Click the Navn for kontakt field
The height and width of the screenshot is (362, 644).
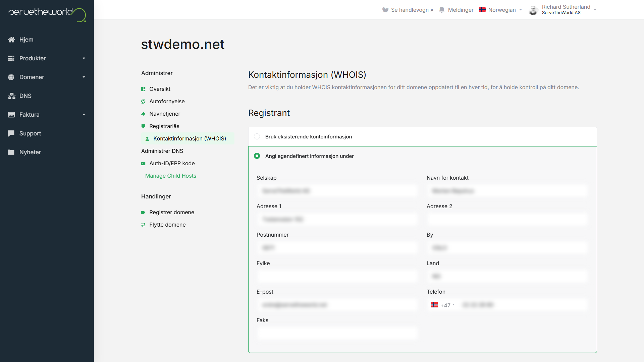(507, 191)
